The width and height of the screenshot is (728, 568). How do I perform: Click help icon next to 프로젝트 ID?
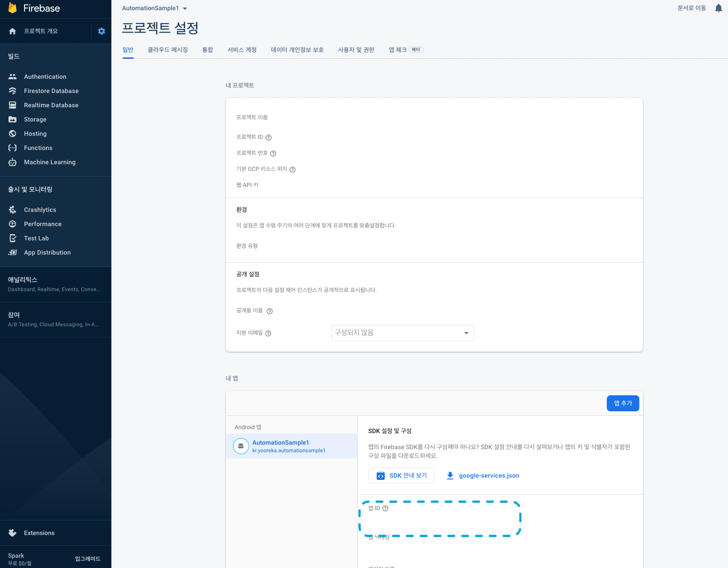pos(269,138)
